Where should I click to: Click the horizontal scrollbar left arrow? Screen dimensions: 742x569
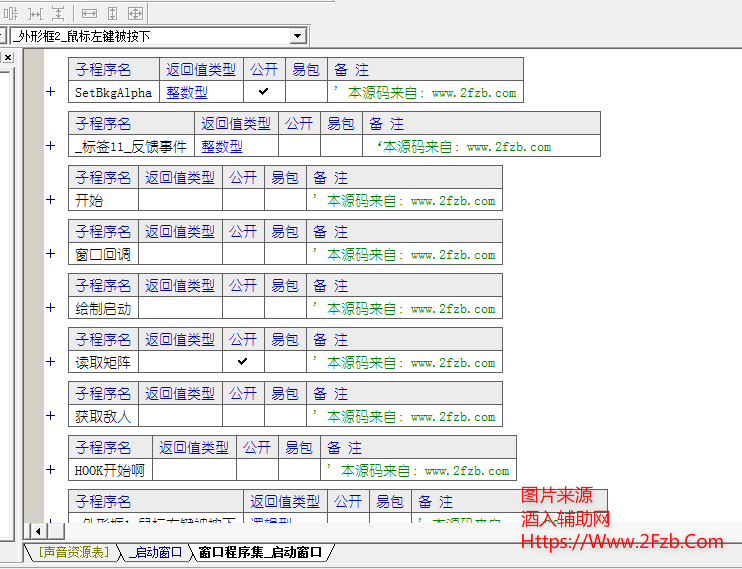coord(38,530)
